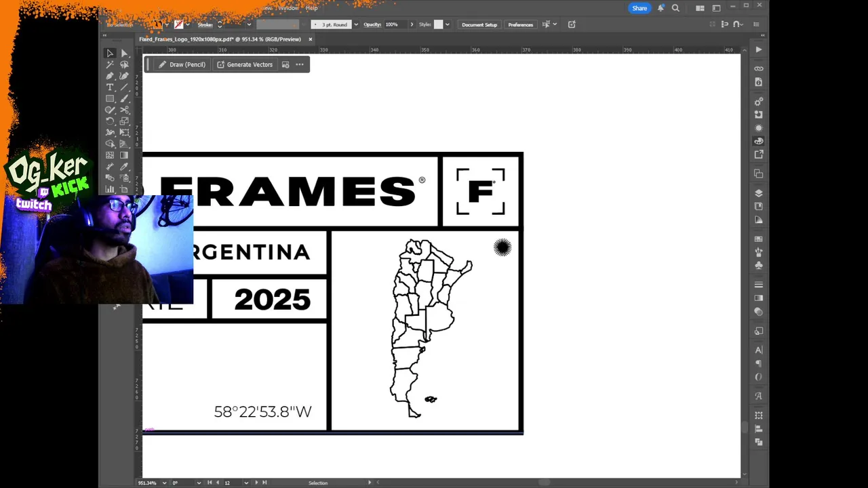The image size is (868, 488).
Task: Open the Links panel icon
Action: click(759, 68)
